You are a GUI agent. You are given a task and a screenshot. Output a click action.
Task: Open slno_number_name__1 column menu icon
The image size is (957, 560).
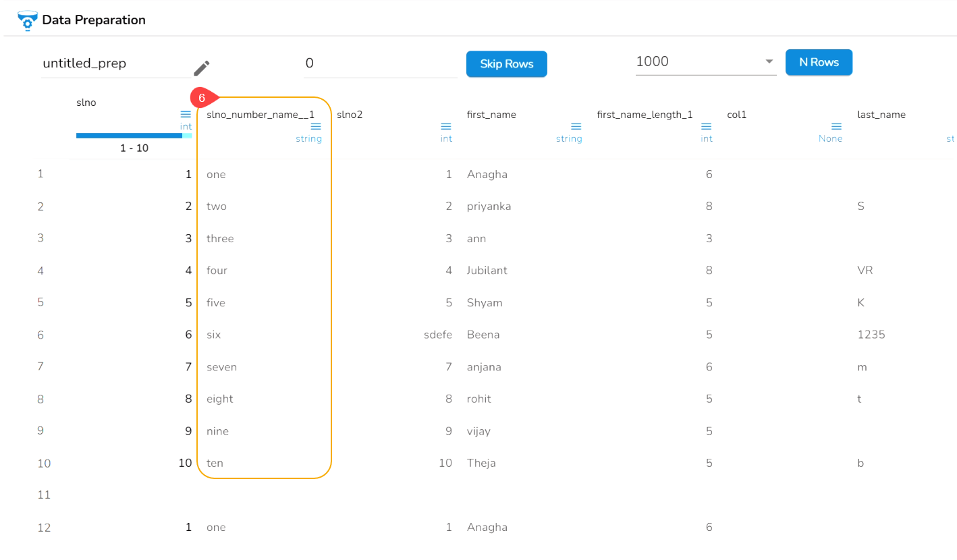coord(316,127)
